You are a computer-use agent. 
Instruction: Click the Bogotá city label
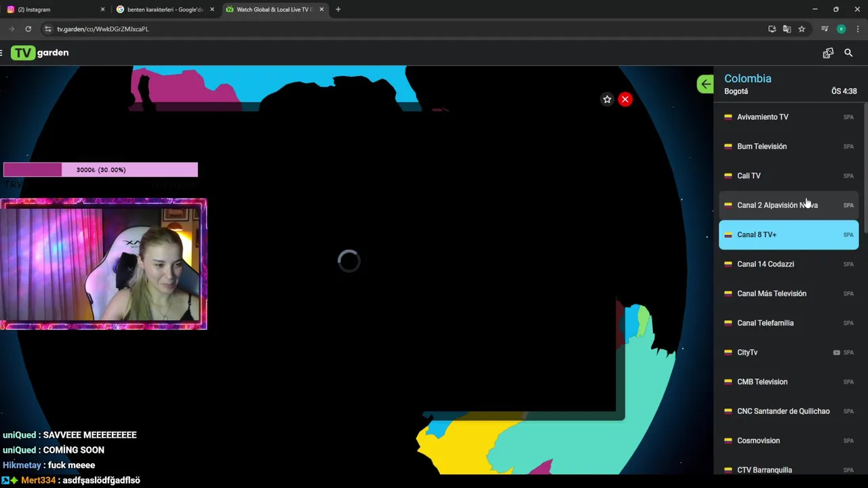pyautogui.click(x=736, y=91)
